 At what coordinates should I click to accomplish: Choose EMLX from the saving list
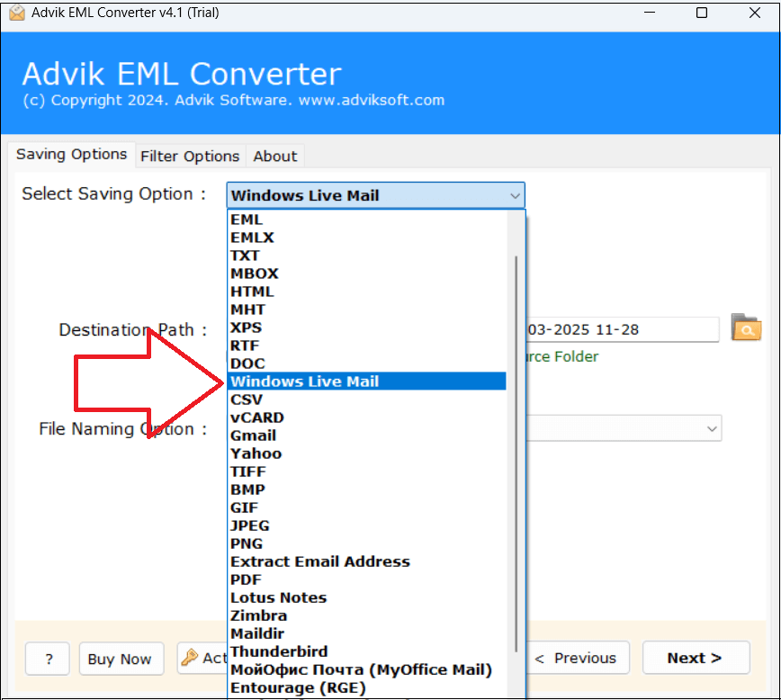point(366,238)
